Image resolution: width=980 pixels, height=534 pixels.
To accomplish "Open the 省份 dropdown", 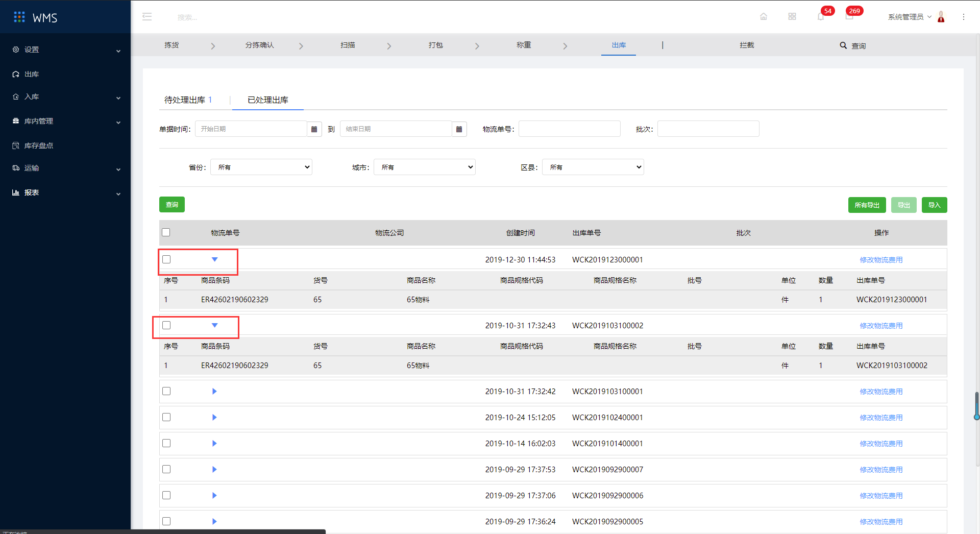I will pyautogui.click(x=261, y=167).
